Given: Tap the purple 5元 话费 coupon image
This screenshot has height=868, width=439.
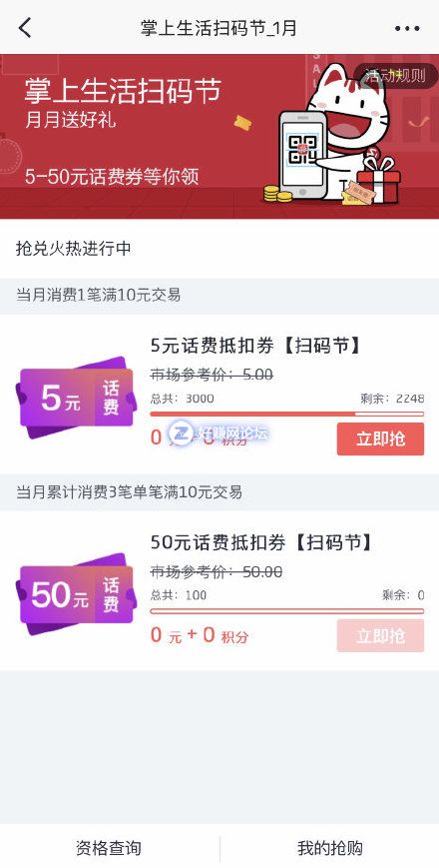Looking at the screenshot, I should [76, 398].
